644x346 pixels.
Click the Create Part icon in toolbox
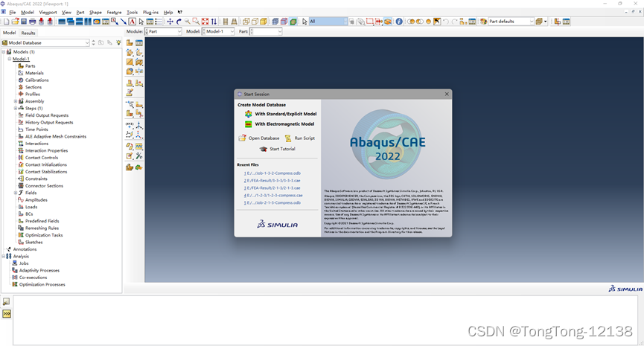pyautogui.click(x=130, y=43)
